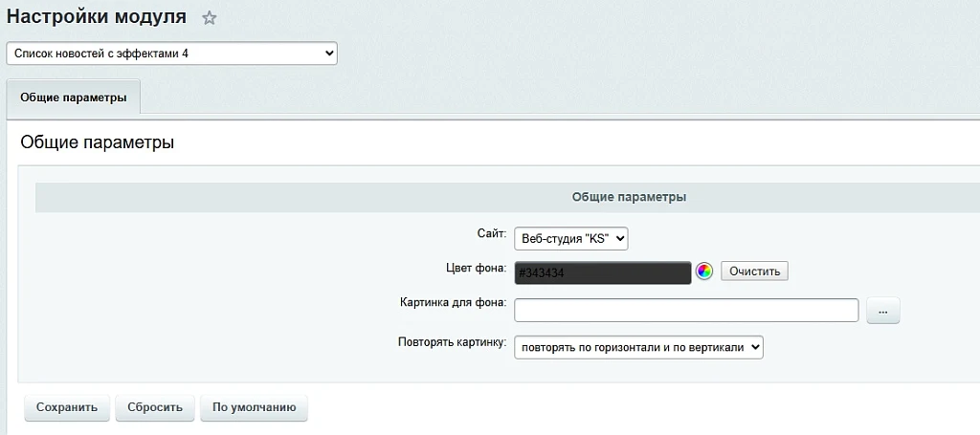Focus the Картинка для фона input field

[686, 310]
